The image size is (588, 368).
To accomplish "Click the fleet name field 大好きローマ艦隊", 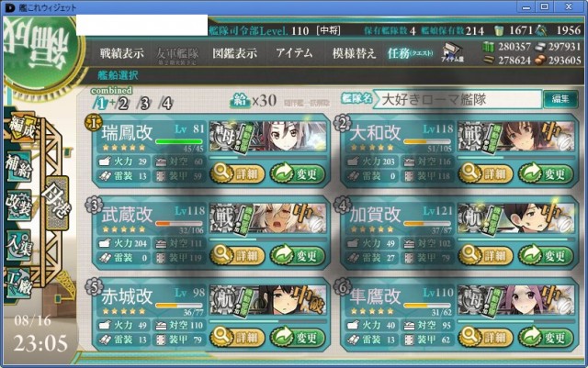I will 458,100.
